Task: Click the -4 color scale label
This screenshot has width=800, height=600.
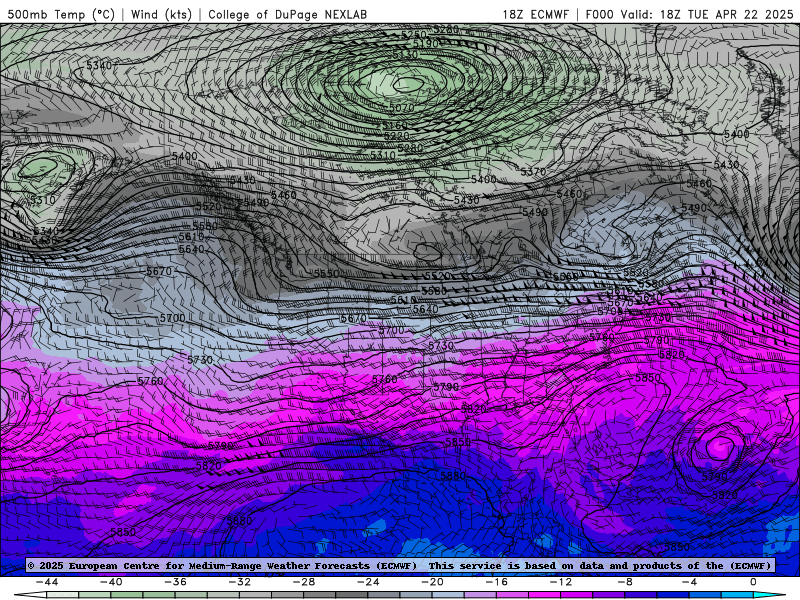Action: tap(690, 582)
